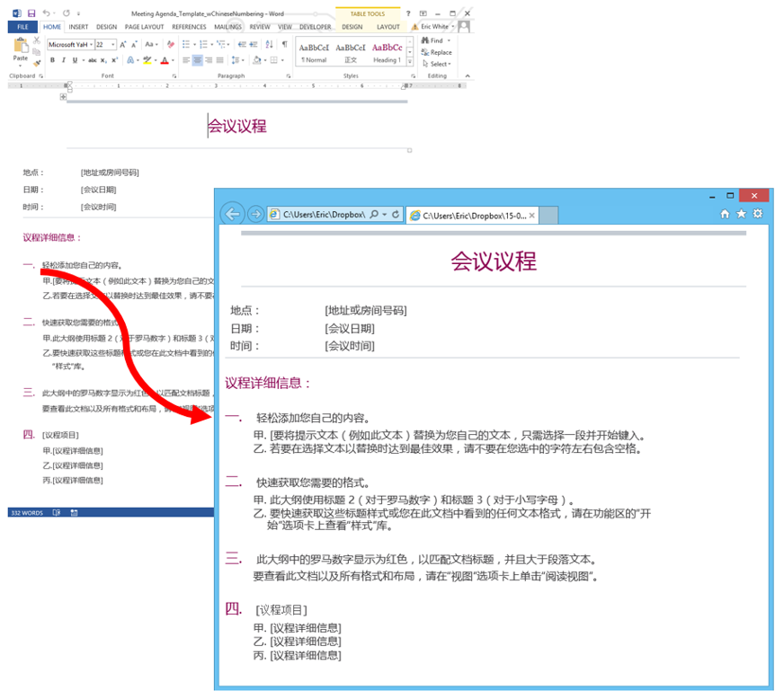The height and width of the screenshot is (699, 784).
Task: Click the Multilevel List icon
Action: tap(221, 44)
